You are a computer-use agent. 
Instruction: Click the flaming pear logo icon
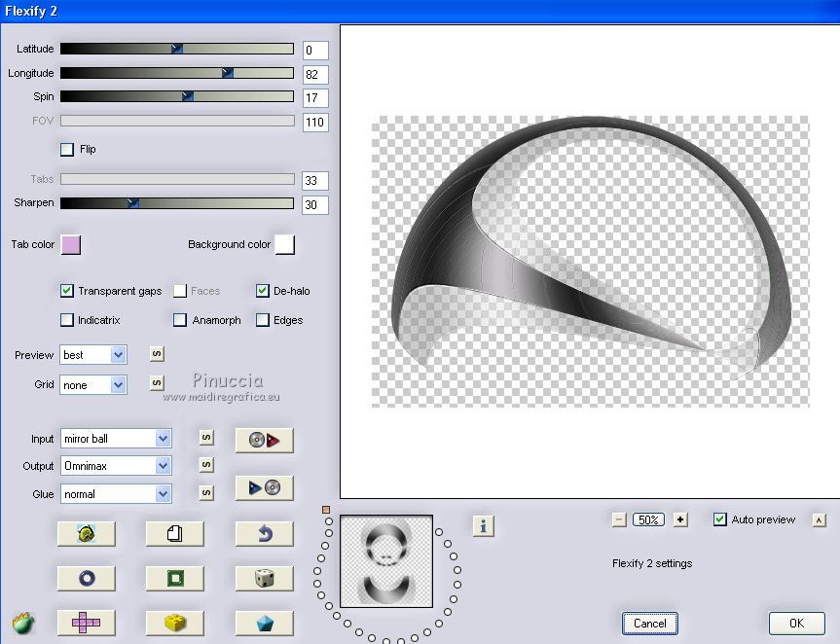(23, 624)
